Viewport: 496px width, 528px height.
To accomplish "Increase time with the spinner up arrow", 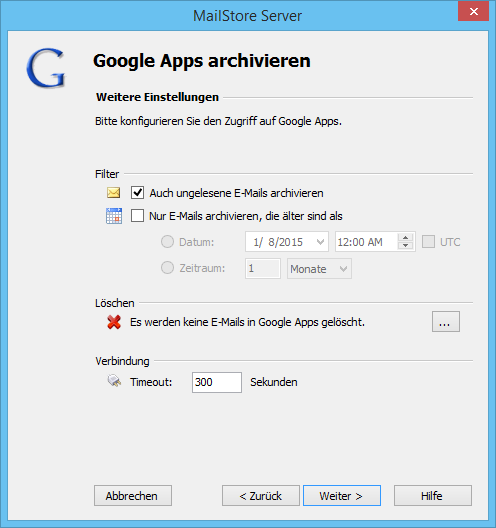I will point(405,238).
